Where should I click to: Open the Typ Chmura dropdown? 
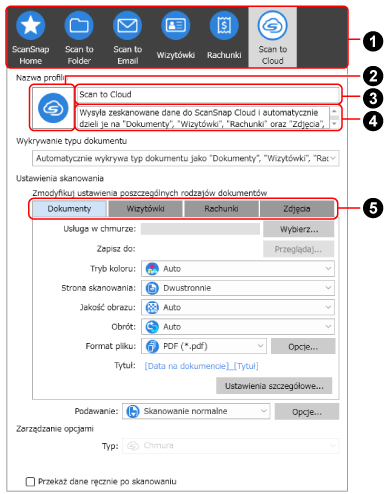coord(231,446)
